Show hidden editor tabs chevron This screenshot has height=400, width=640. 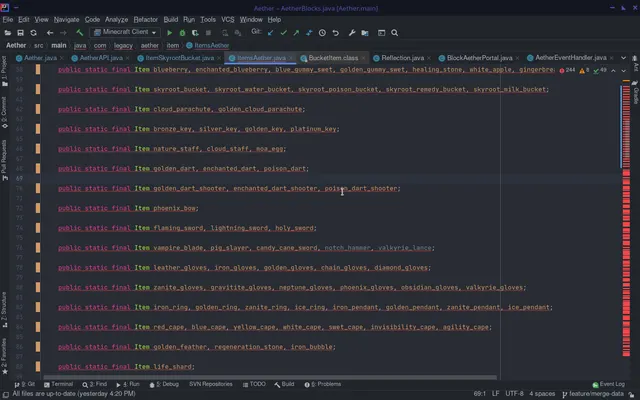(x=623, y=58)
